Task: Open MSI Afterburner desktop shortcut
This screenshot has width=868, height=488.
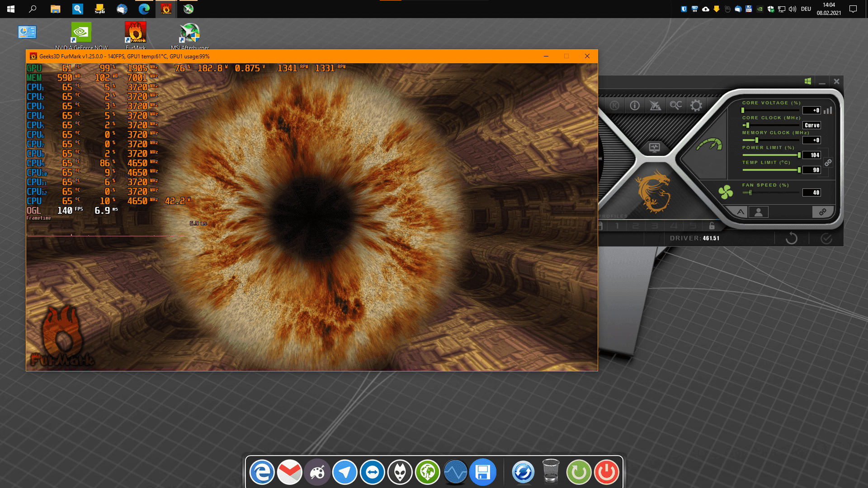Action: [190, 36]
